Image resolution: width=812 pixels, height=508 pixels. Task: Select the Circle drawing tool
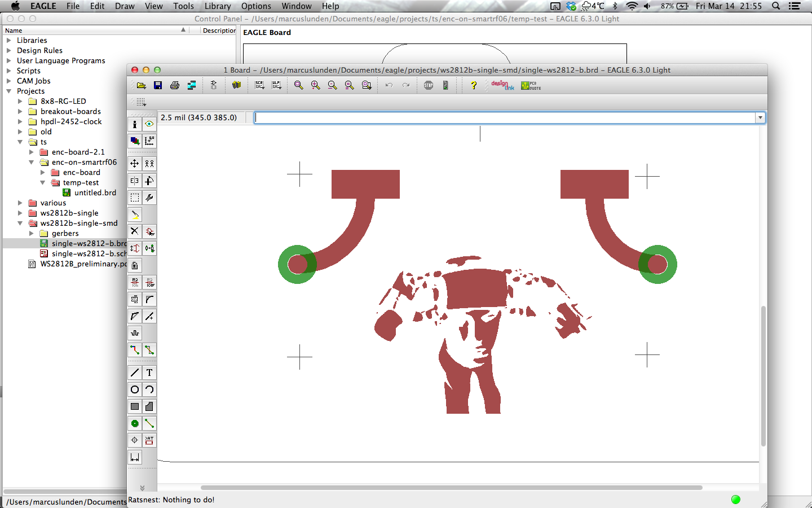(135, 389)
